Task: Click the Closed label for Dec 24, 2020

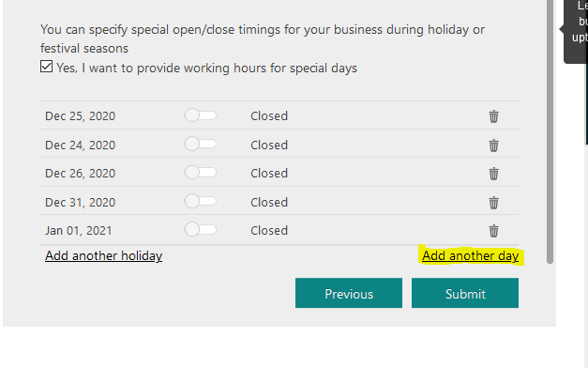Action: point(269,145)
